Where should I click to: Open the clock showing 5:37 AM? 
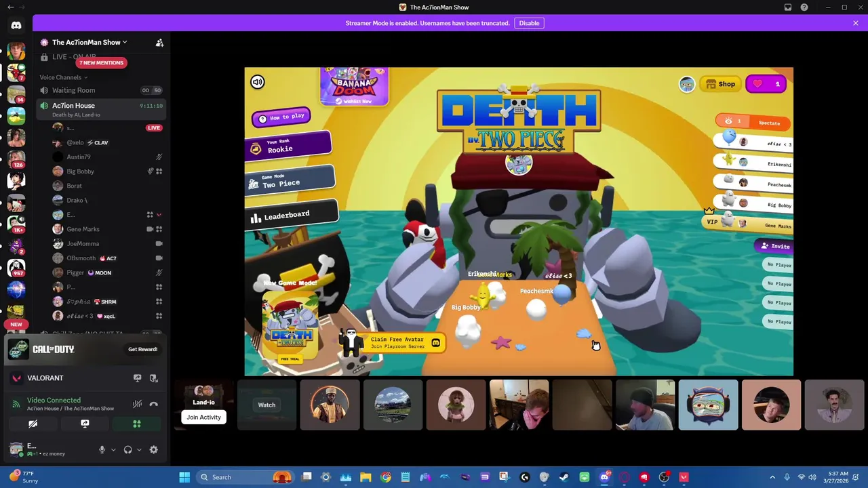pos(838,477)
